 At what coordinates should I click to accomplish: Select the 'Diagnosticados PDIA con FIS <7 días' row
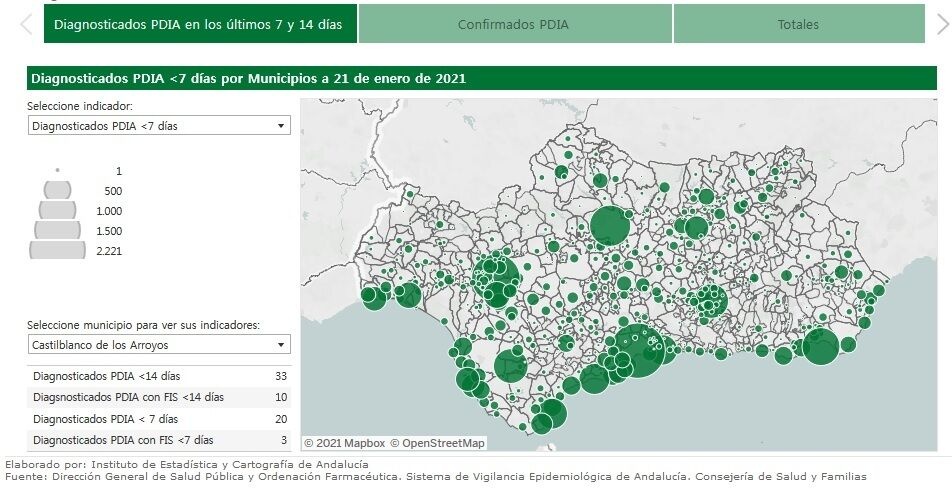click(158, 440)
